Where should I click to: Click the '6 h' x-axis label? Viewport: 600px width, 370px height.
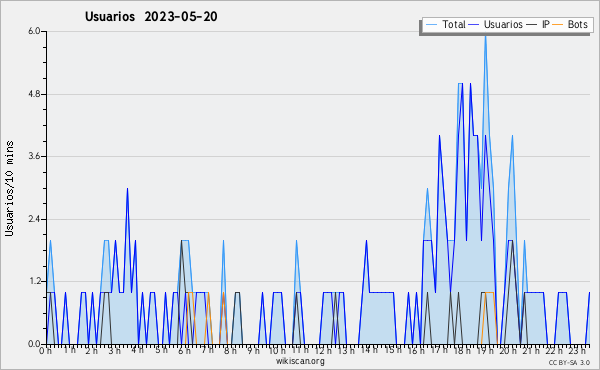(x=184, y=351)
